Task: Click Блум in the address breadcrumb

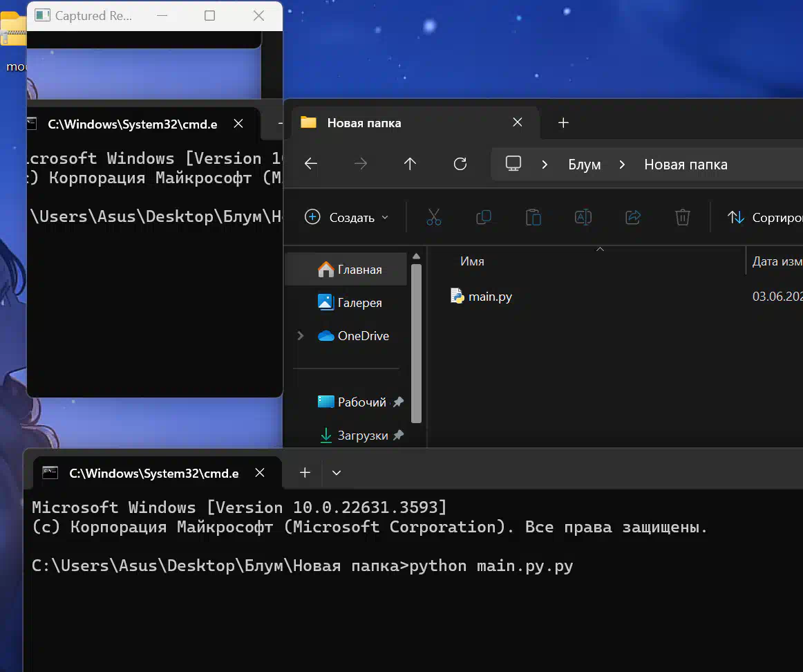Action: pyautogui.click(x=585, y=165)
